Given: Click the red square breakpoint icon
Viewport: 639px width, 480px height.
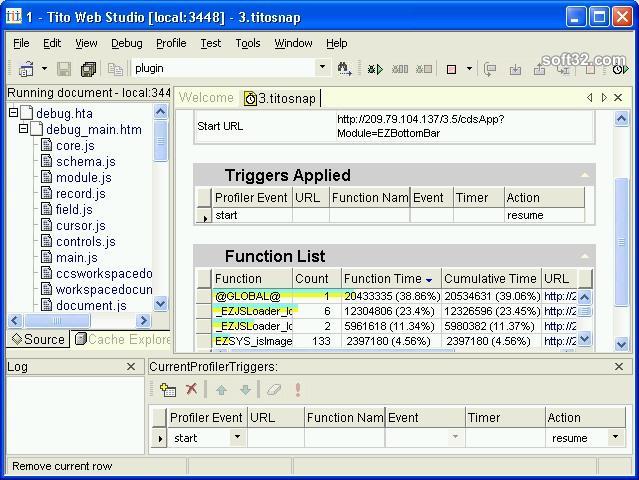Looking at the screenshot, I should 451,69.
